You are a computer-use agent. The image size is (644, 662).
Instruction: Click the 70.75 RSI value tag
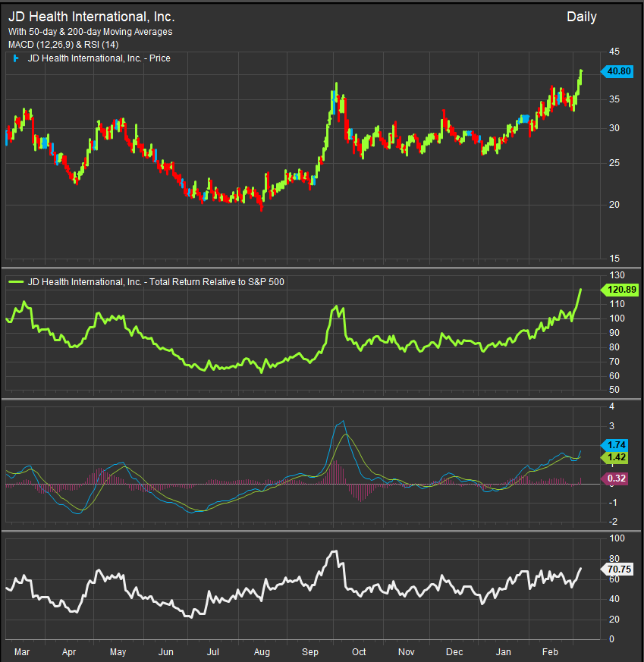point(617,569)
